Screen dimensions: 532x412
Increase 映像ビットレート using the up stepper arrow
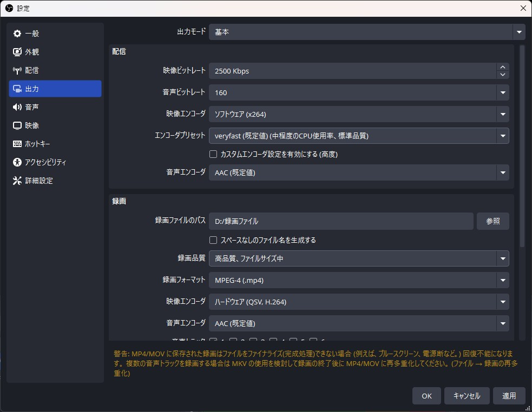coord(502,68)
